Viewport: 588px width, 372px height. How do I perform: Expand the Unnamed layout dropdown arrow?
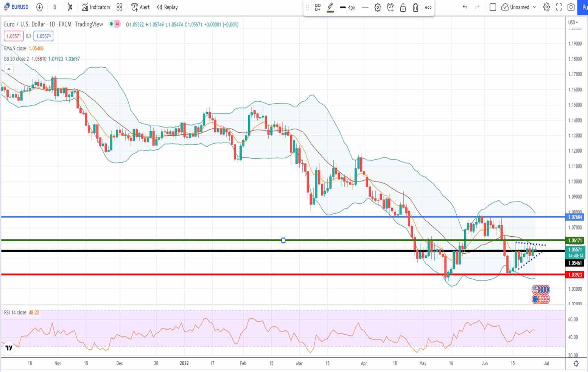coord(534,7)
